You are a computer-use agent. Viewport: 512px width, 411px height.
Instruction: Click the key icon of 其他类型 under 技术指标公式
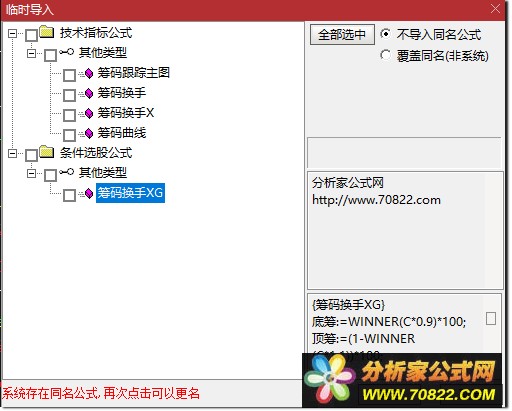coord(67,52)
